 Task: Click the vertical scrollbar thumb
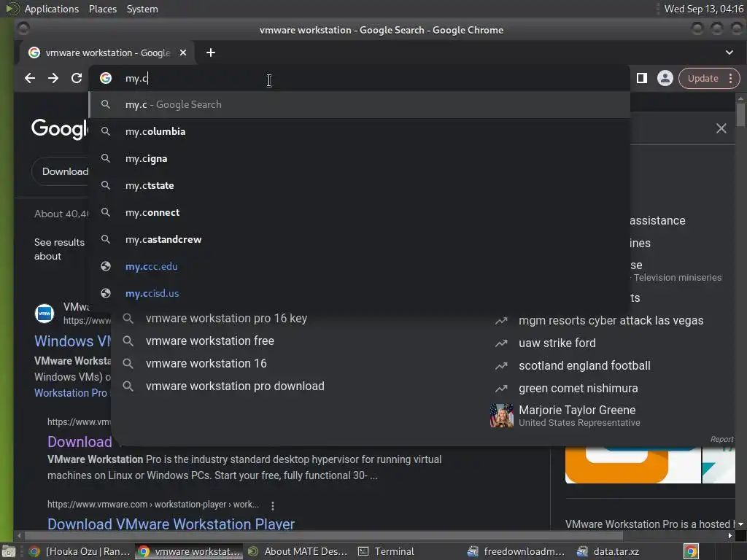[740, 114]
